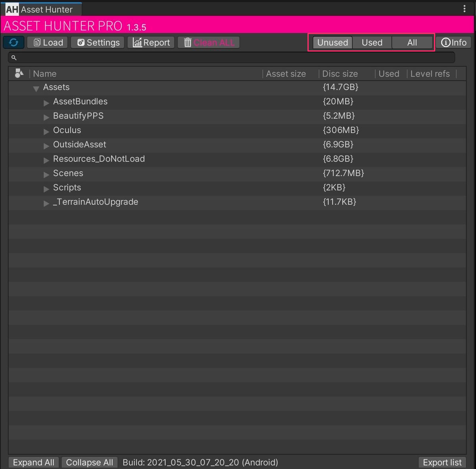Sort by the Name column header
476x469 pixels.
point(44,74)
